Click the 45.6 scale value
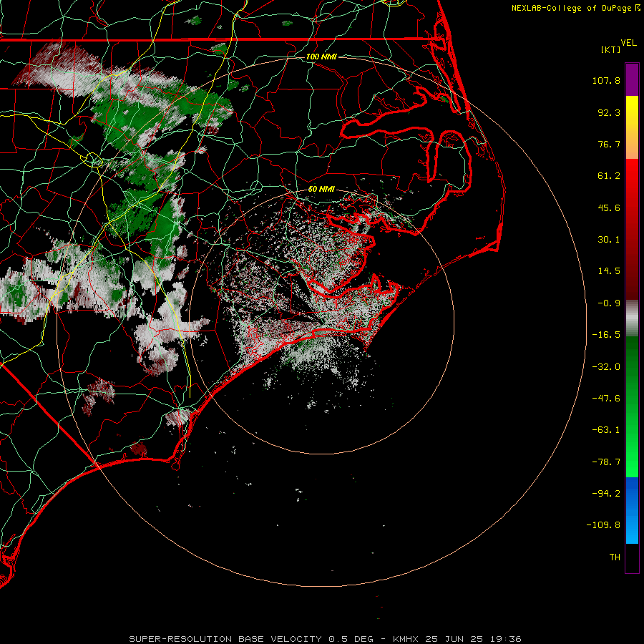Viewport: 644px width, 644px height. [609, 208]
